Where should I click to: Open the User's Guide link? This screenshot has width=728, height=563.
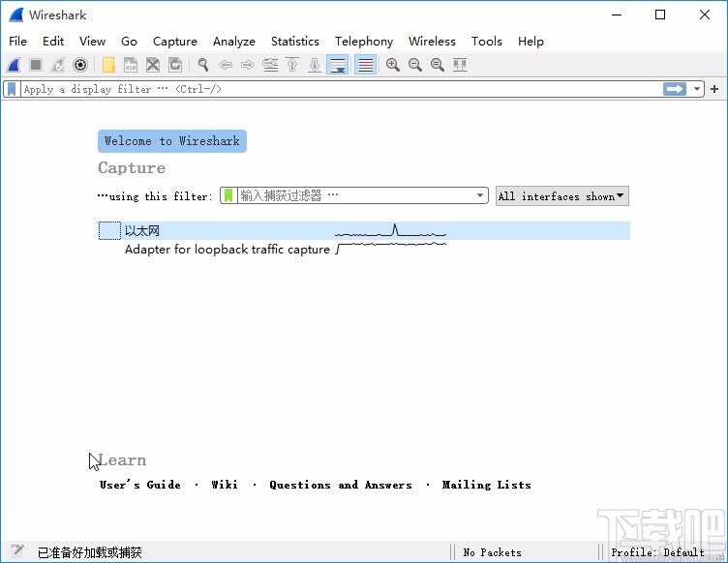pos(139,485)
